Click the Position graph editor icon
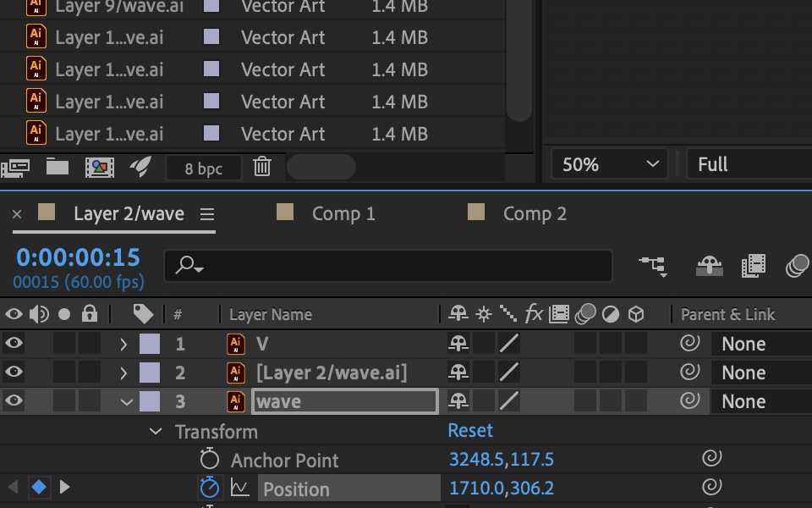This screenshot has width=812, height=508. (240, 488)
